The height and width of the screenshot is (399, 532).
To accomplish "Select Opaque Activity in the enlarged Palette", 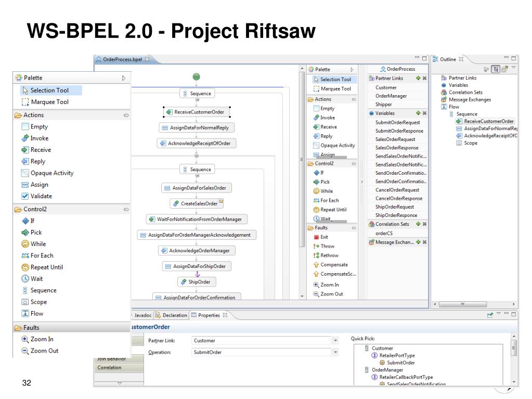I will click(47, 173).
